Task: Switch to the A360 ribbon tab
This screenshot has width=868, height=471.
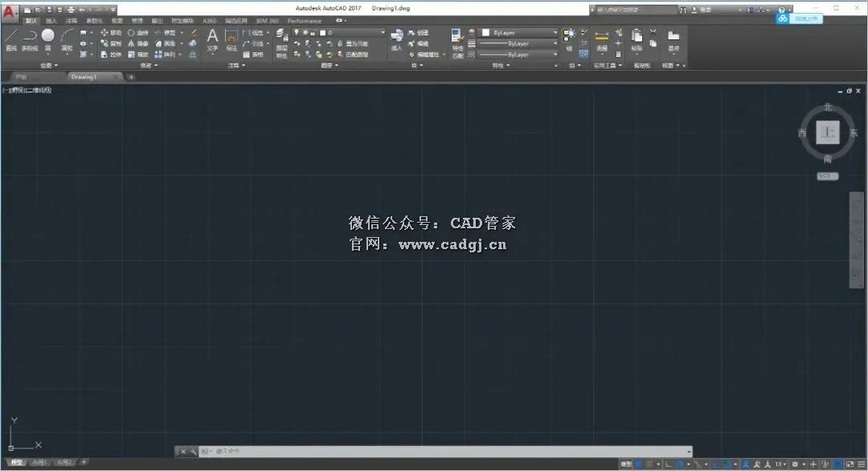Action: pyautogui.click(x=209, y=20)
